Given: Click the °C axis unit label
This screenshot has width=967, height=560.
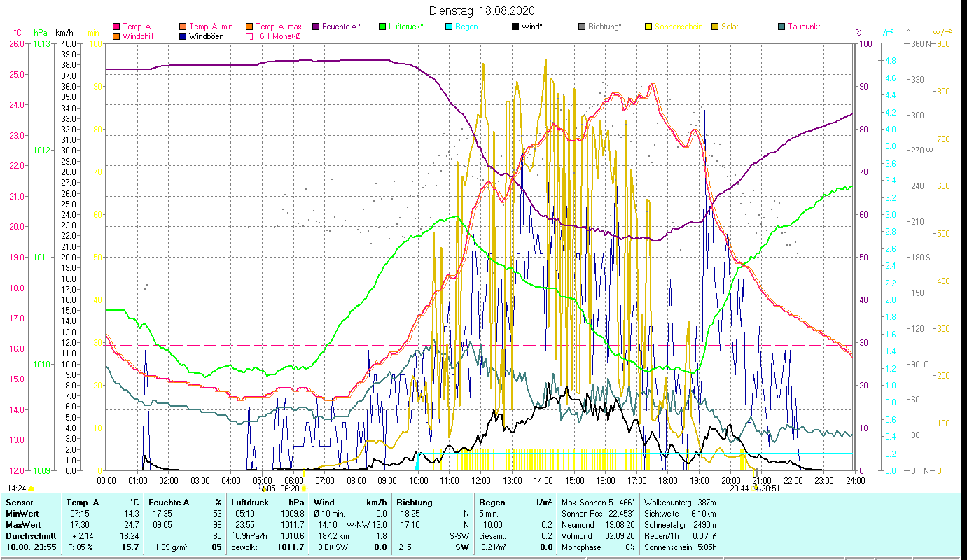Looking at the screenshot, I should pyautogui.click(x=18, y=33).
